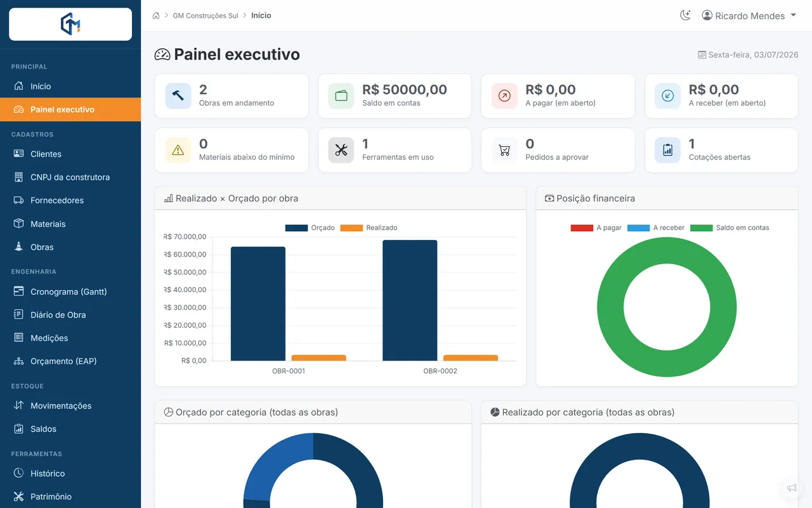Open Saldos in the sidebar
Image resolution: width=812 pixels, height=508 pixels.
[x=70, y=429]
